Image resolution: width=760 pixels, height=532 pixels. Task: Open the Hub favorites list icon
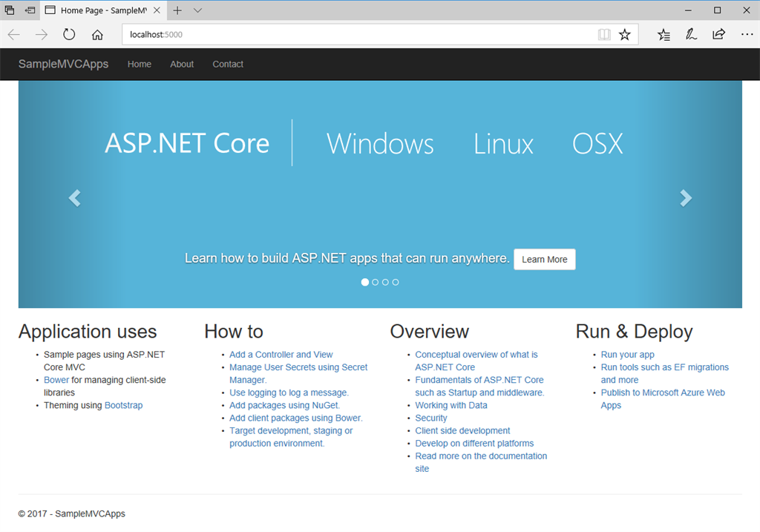click(664, 34)
